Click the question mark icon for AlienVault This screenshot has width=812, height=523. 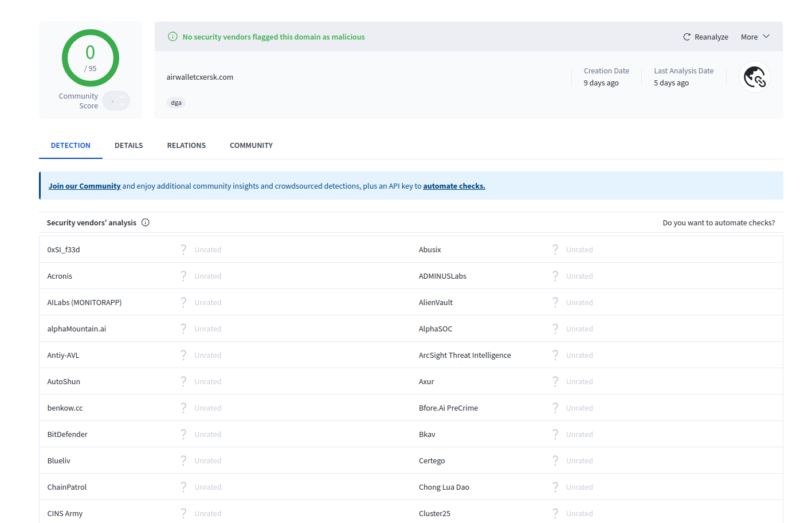555,302
